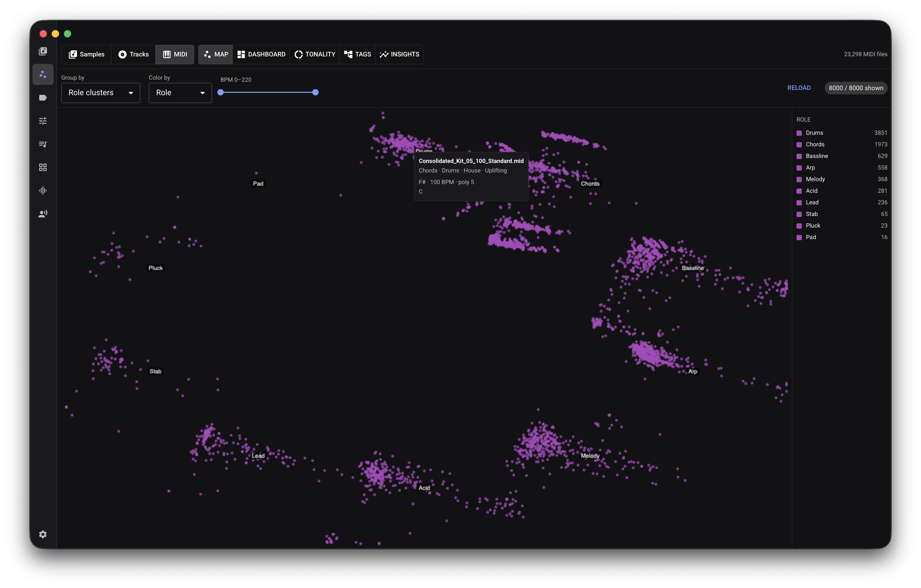Select the scatter map sidebar icon

(43, 75)
